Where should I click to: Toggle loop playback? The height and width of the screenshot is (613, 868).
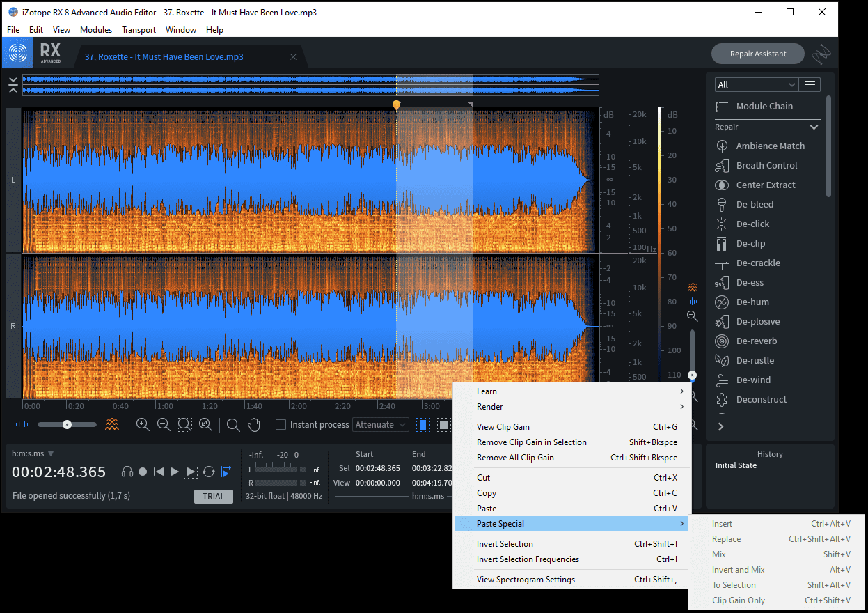pyautogui.click(x=208, y=472)
